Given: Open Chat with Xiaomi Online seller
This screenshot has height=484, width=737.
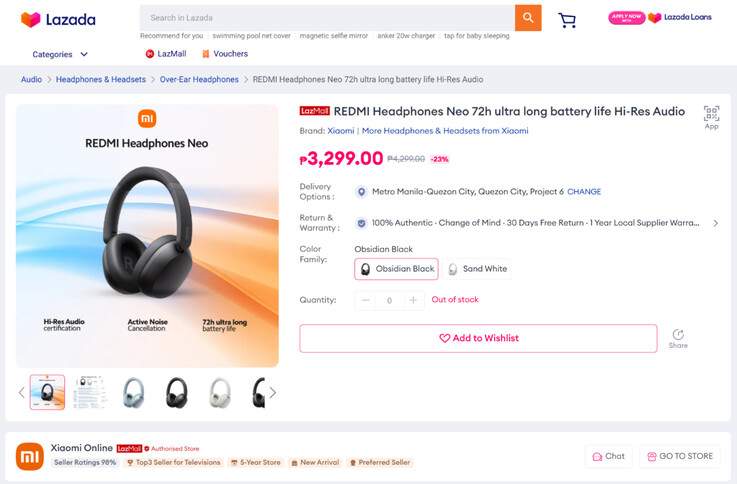Looking at the screenshot, I should 608,456.
